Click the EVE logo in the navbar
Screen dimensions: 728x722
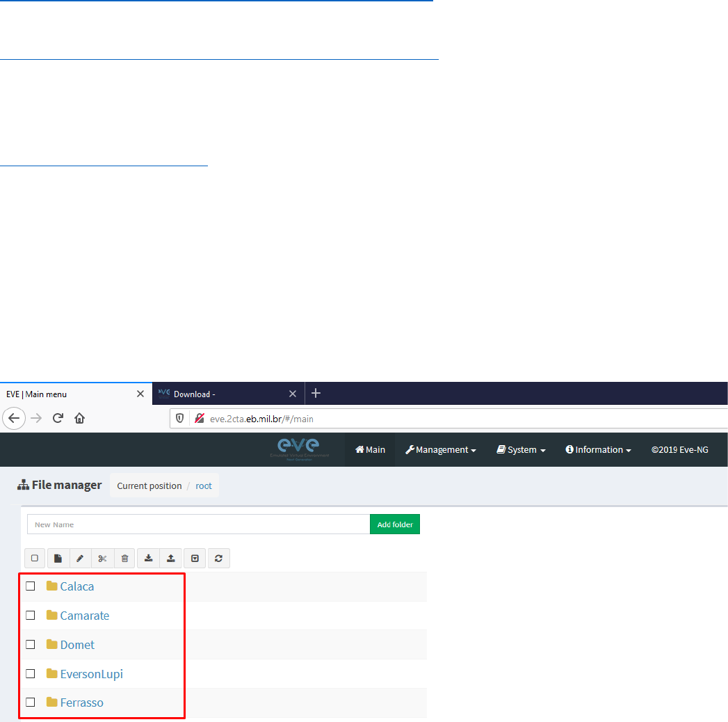(x=299, y=449)
